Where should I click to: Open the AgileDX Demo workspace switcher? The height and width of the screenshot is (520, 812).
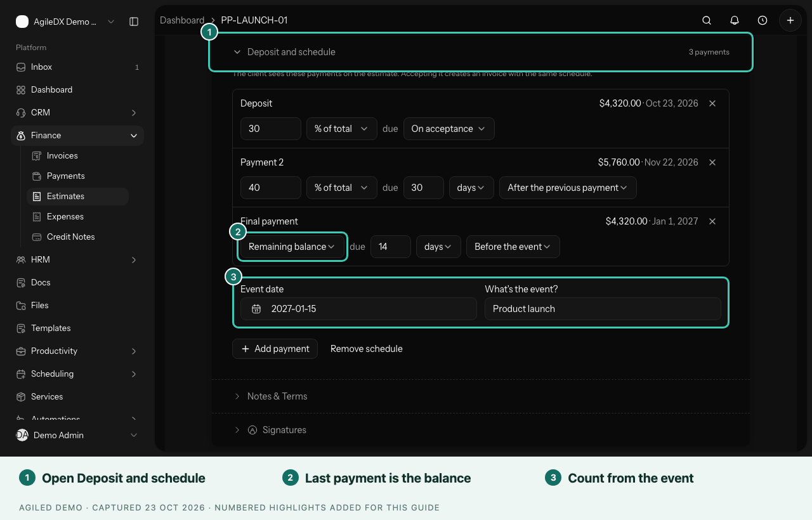coord(65,22)
